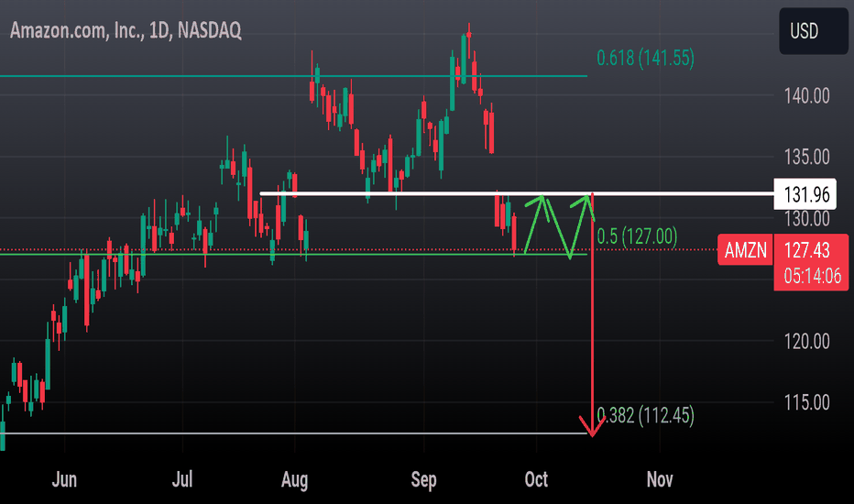
Task: Select the 115.00 price axis label
Action: 806,402
